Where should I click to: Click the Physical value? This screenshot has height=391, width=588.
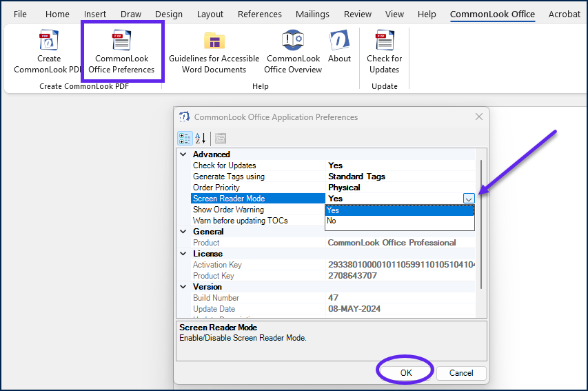344,188
